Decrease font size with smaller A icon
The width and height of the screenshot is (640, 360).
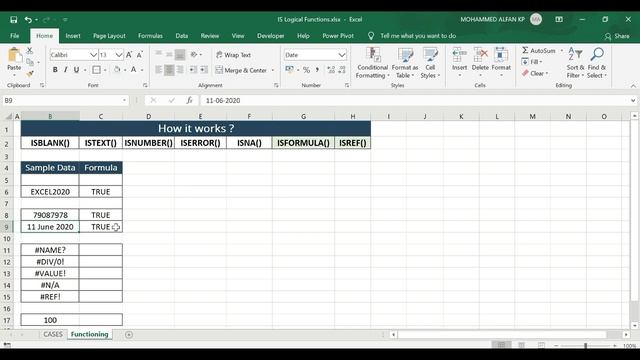[140, 55]
